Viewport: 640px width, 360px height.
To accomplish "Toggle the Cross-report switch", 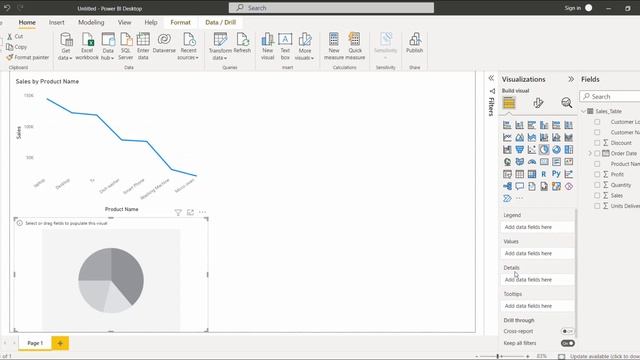I will [x=567, y=331].
